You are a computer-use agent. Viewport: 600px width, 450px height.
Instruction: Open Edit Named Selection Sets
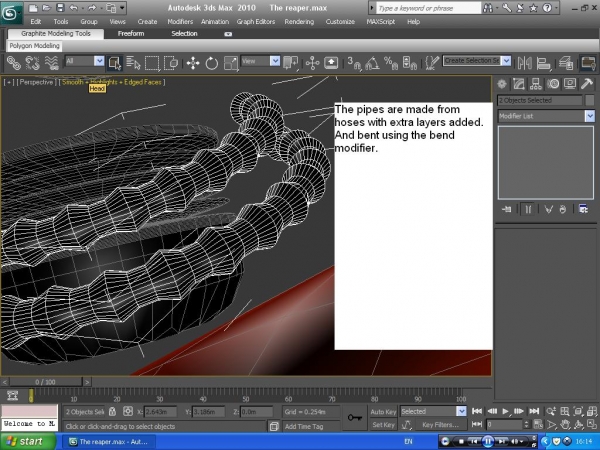coord(432,63)
